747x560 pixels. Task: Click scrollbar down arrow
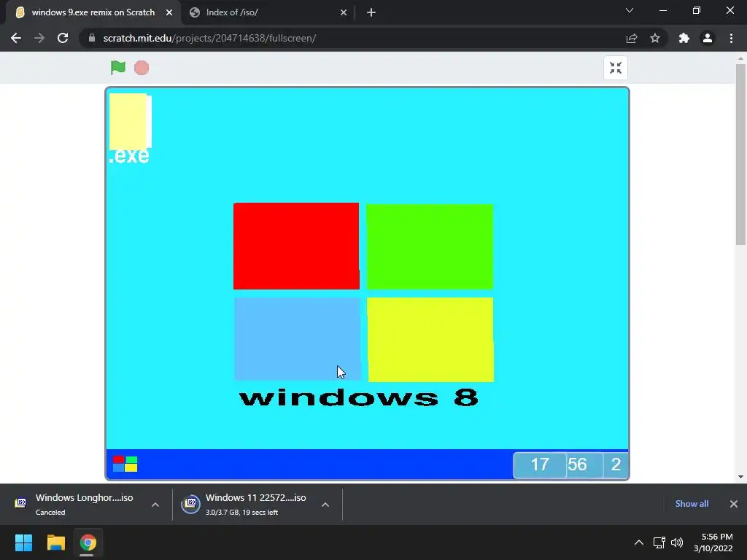[x=740, y=477]
